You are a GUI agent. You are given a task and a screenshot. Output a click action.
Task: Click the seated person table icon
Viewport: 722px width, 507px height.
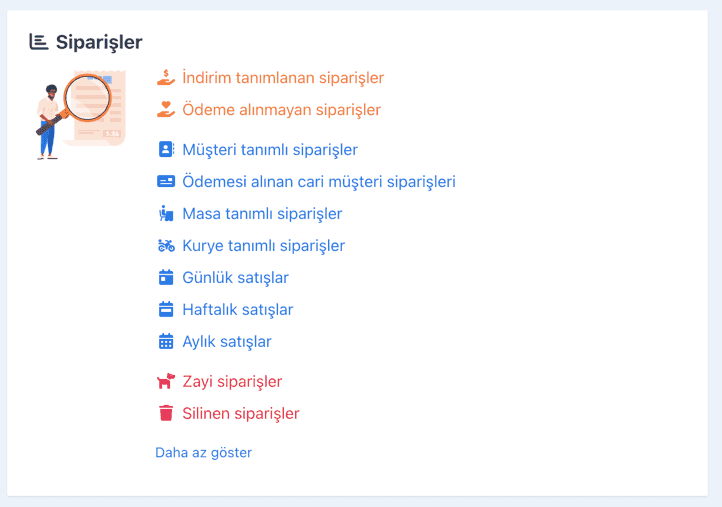tap(166, 214)
